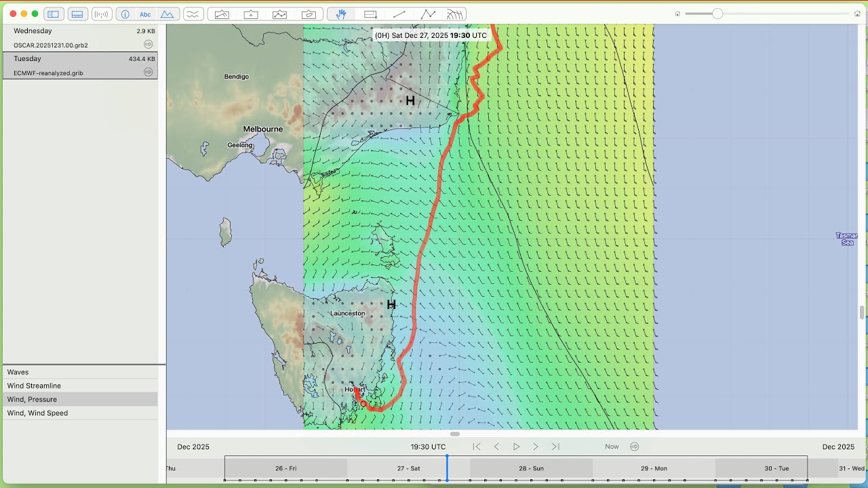Click 31 - Wed on the timeline
The height and width of the screenshot is (488, 868).
point(852,468)
